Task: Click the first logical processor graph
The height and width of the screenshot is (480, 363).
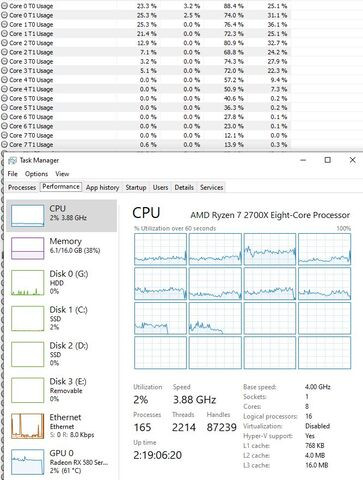Action: click(x=160, y=249)
